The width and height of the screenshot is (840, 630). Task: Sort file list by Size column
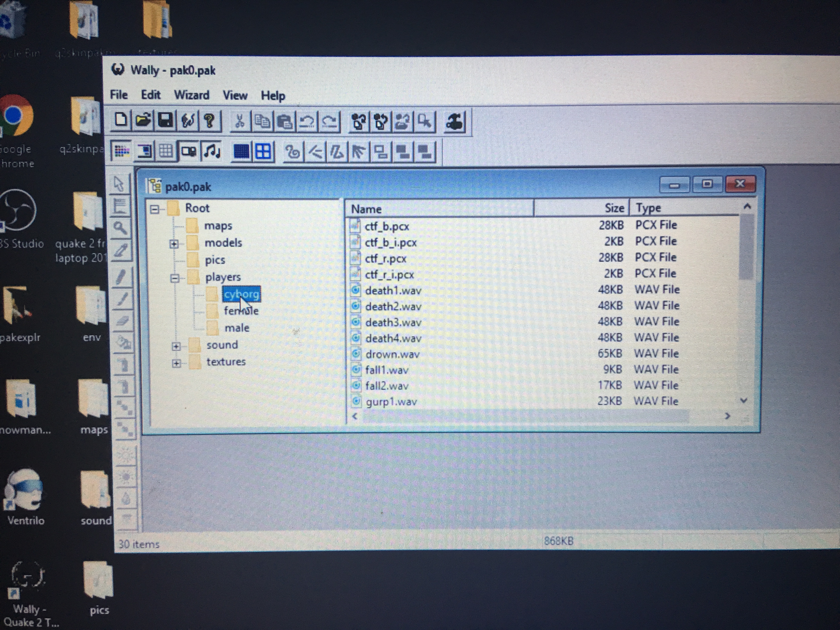click(x=614, y=208)
